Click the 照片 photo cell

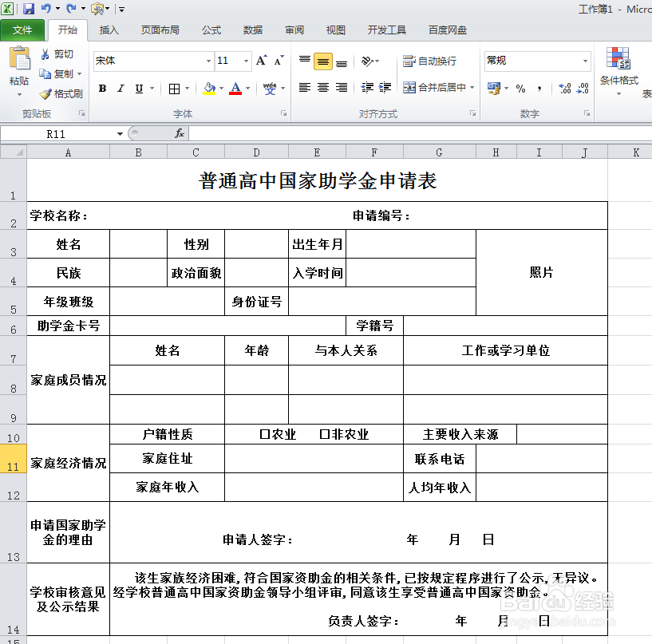541,272
